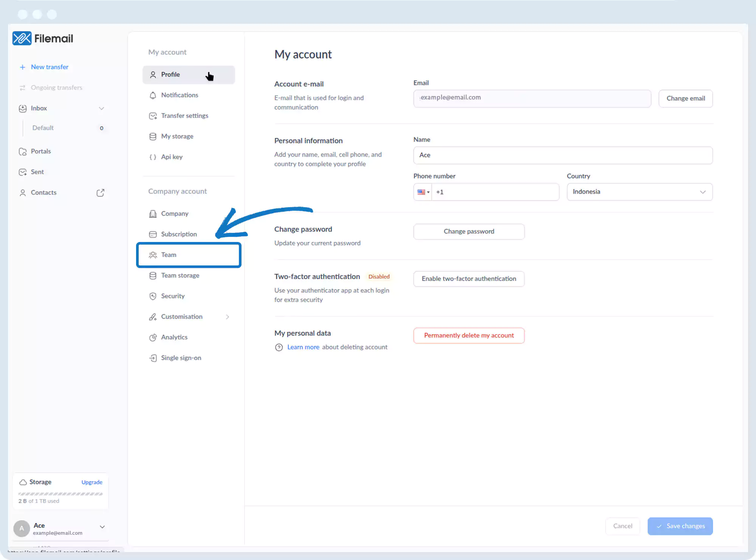Expand the Ace account menu chevron
The image size is (756, 560).
click(x=102, y=527)
